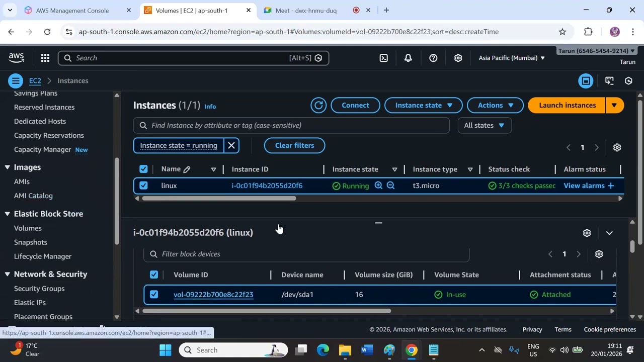Screen dimensions: 644x362
Task: Open File Explorer from the taskbar
Action: [x=345, y=350]
